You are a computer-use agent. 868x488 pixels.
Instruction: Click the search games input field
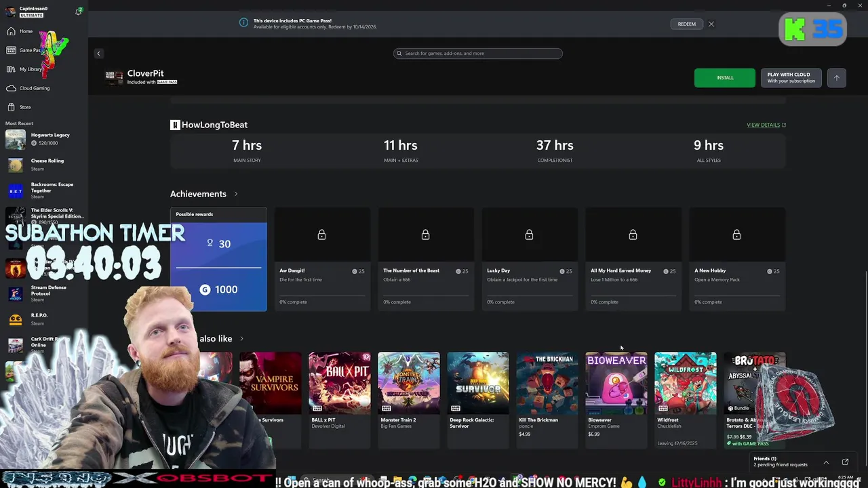point(478,54)
